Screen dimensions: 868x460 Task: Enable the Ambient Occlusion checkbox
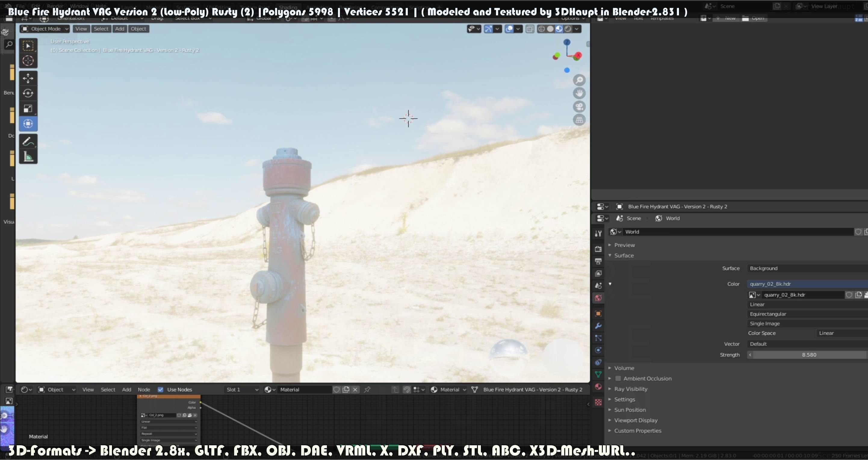click(x=618, y=378)
